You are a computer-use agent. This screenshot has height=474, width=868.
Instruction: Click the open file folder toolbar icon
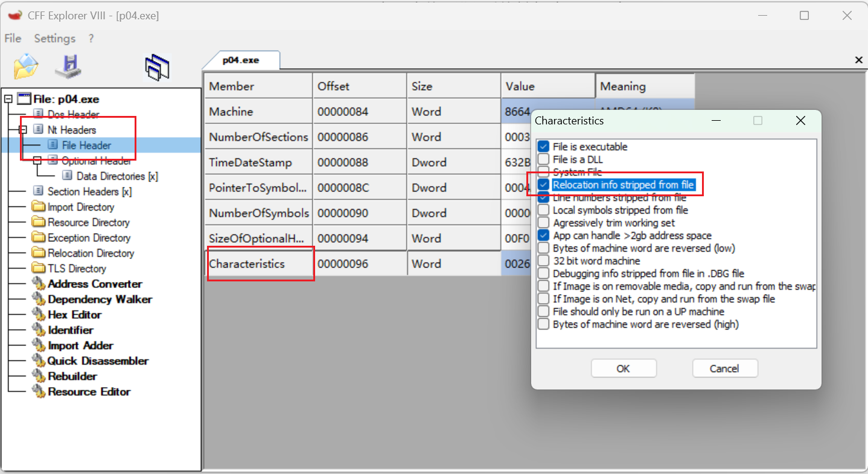(x=26, y=66)
